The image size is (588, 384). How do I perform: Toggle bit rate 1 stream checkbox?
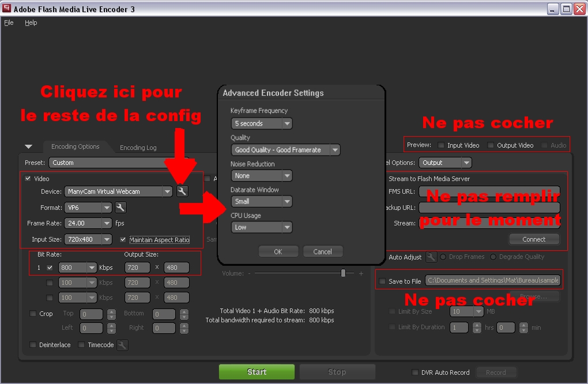pos(50,268)
